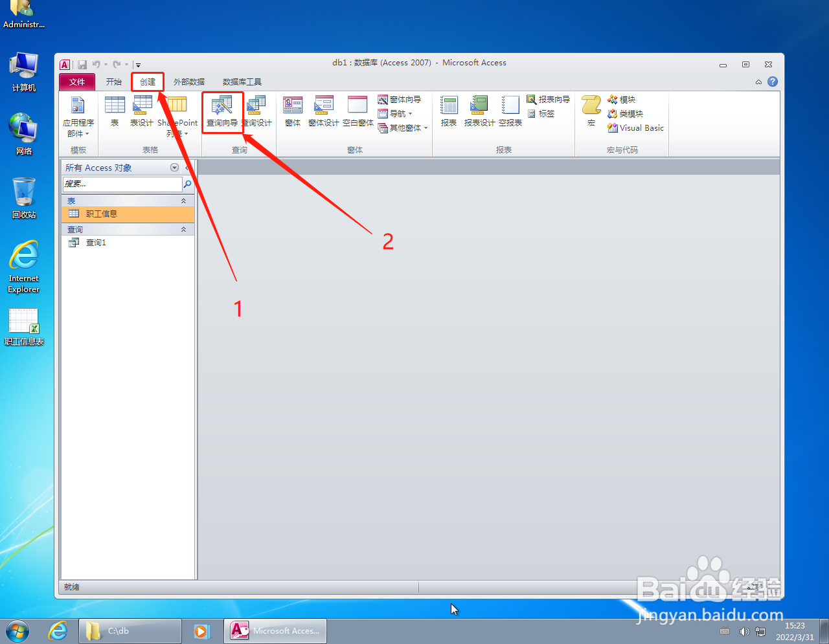Image resolution: width=829 pixels, height=644 pixels.
Task: Create a 报表 report
Action: (449, 111)
